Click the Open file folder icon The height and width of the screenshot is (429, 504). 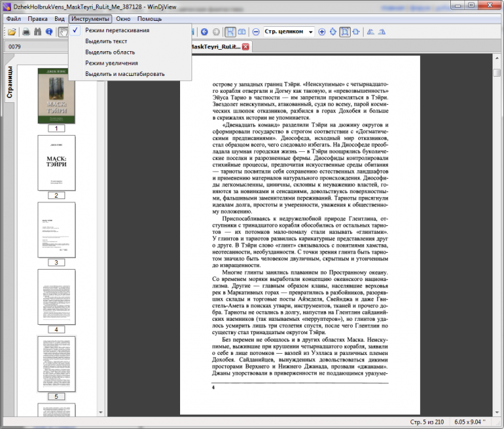click(11, 32)
